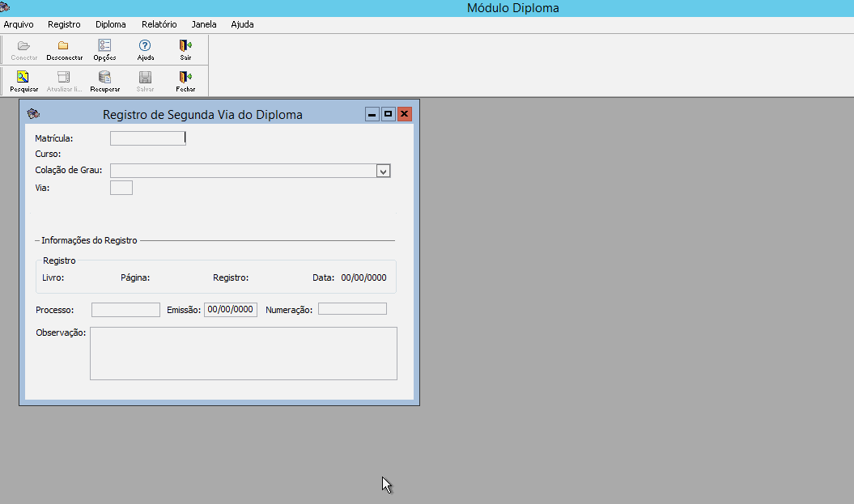Open the Diploma menu
This screenshot has width=854, height=504.
pos(110,24)
